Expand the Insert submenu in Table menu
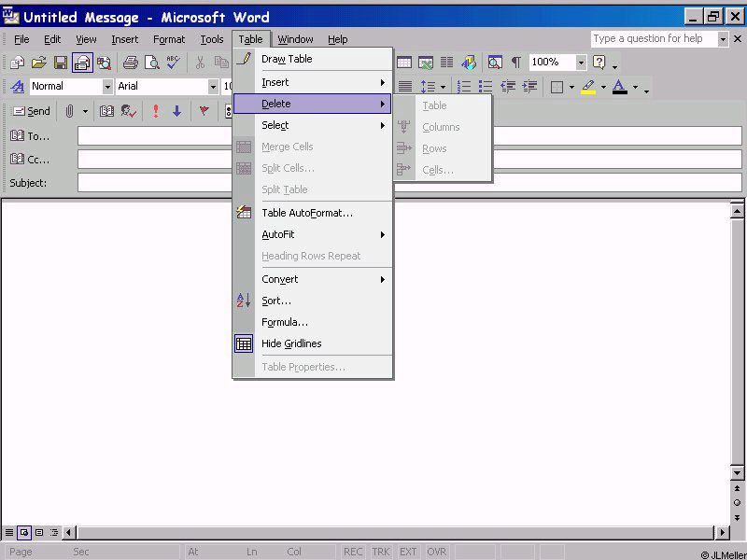The height and width of the screenshot is (560, 747). coord(313,82)
